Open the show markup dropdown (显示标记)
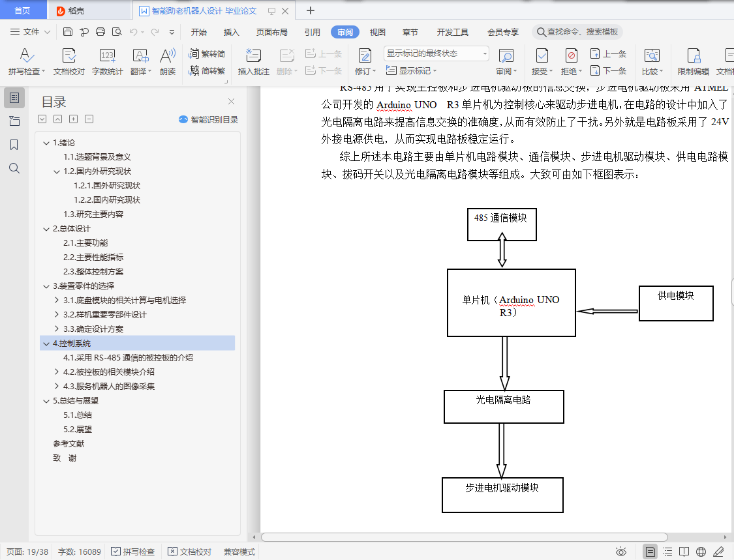 [x=412, y=70]
